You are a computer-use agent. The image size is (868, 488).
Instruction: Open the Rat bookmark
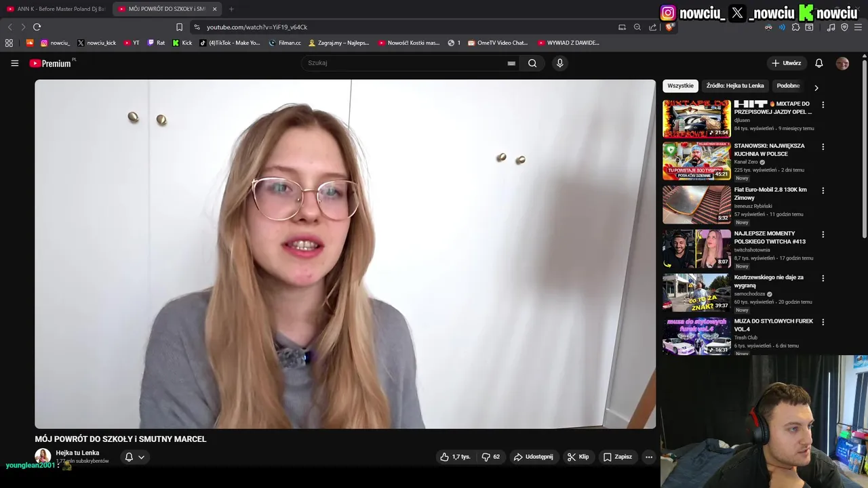coord(156,43)
